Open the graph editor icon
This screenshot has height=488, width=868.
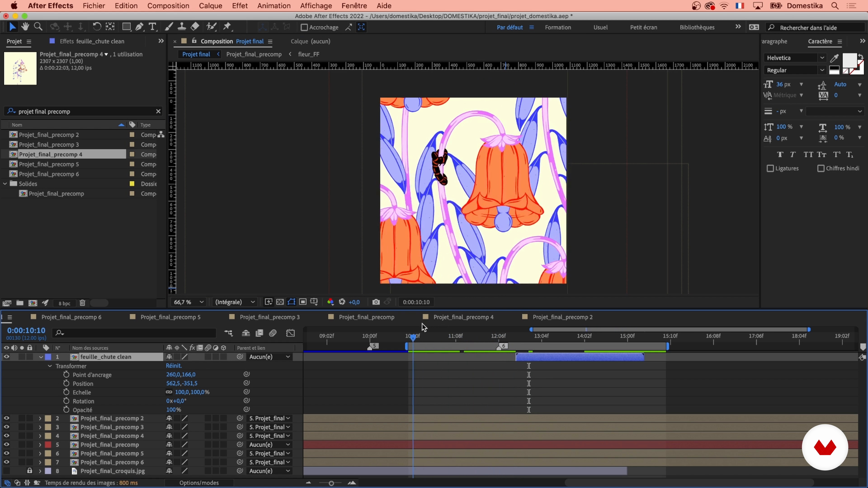coord(290,333)
